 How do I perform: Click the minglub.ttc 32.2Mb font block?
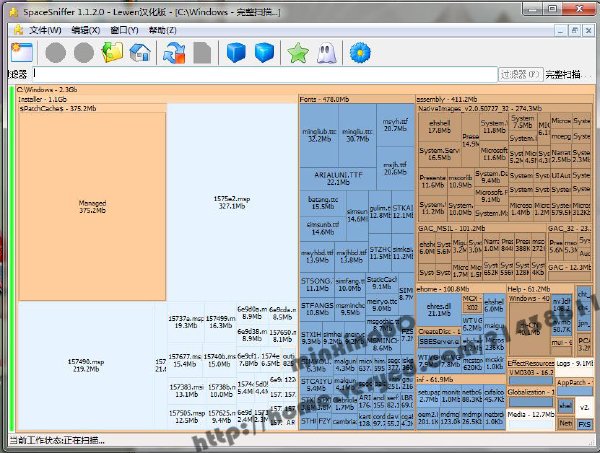tap(319, 135)
